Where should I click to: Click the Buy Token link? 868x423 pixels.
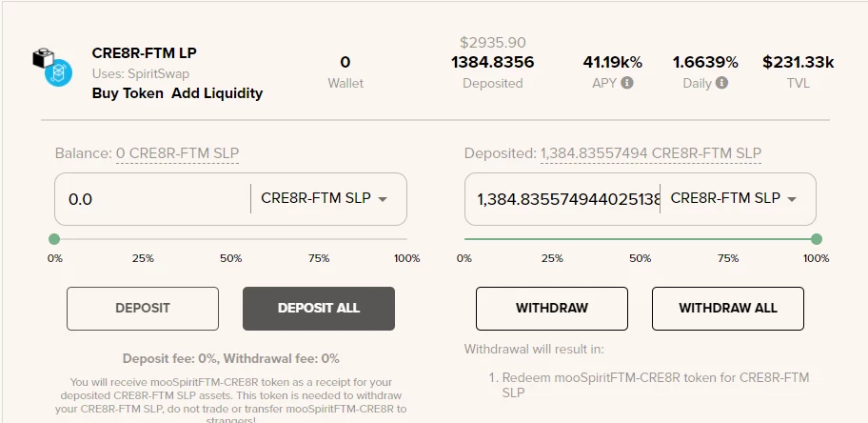128,93
